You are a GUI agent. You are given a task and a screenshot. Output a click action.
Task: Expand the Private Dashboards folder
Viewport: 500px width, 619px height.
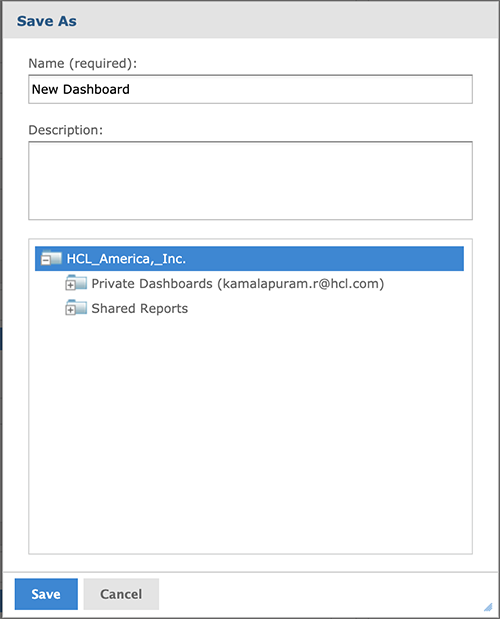71,285
